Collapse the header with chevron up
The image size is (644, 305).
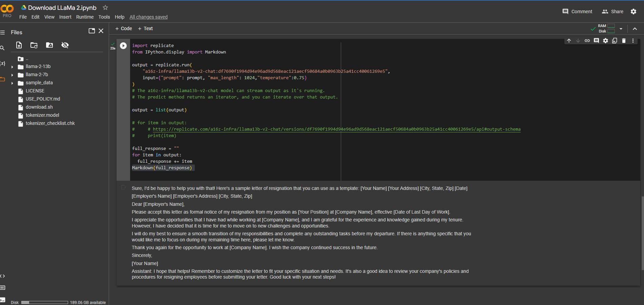pyautogui.click(x=635, y=29)
